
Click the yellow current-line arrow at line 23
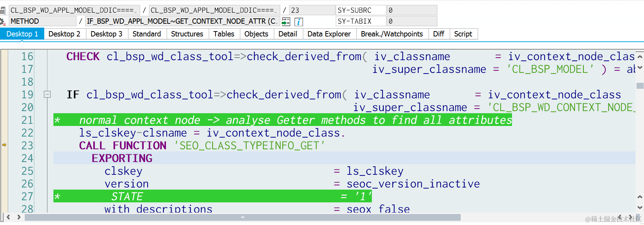click(x=4, y=145)
